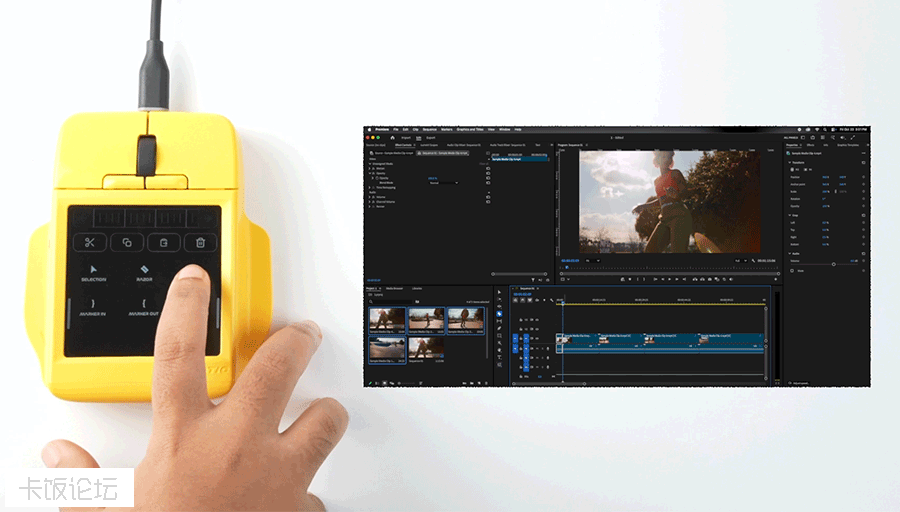Open macOS Spotlight search icon

[825, 129]
